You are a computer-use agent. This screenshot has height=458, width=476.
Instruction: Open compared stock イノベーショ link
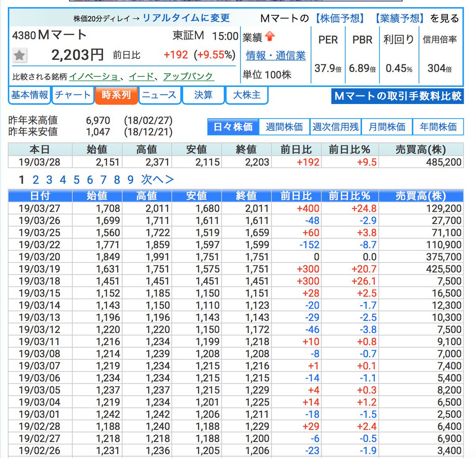(x=94, y=76)
